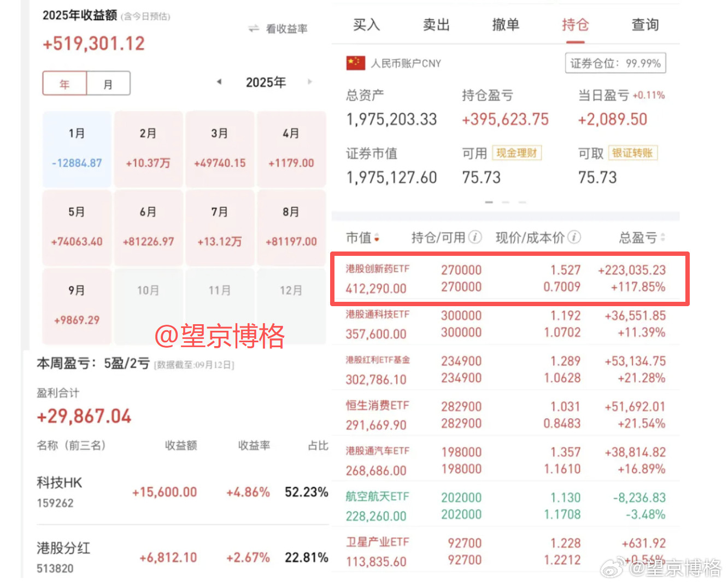The height and width of the screenshot is (585, 728).
Task: Click the 当日盈亏 value +2,089.50
Action: pyautogui.click(x=613, y=119)
